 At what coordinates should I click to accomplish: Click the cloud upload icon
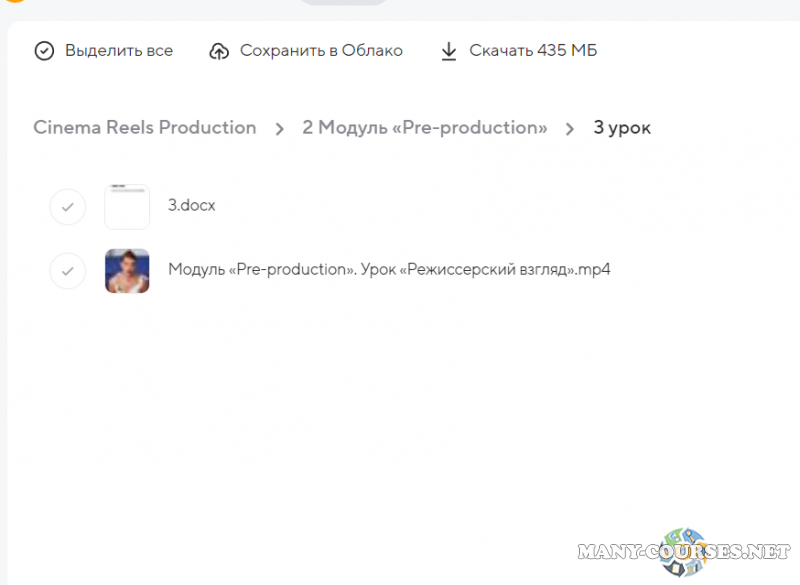coord(219,51)
